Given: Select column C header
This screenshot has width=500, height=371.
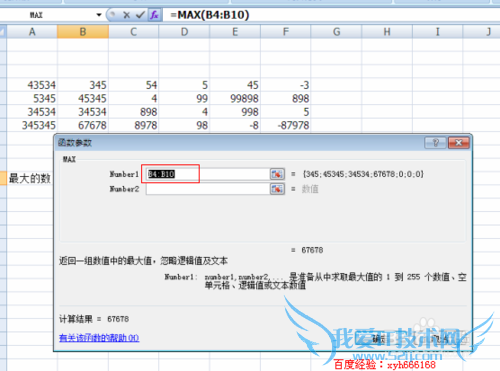Looking at the screenshot, I should 133,32.
